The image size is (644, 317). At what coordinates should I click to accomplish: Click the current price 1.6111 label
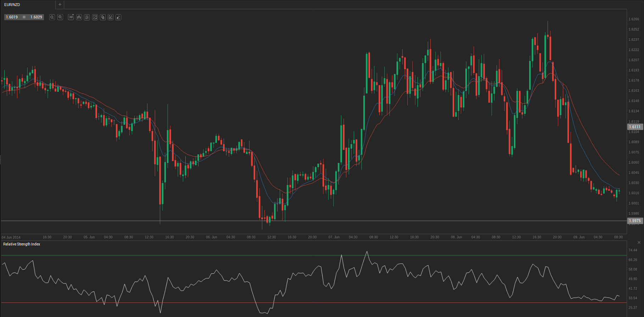[x=635, y=127]
